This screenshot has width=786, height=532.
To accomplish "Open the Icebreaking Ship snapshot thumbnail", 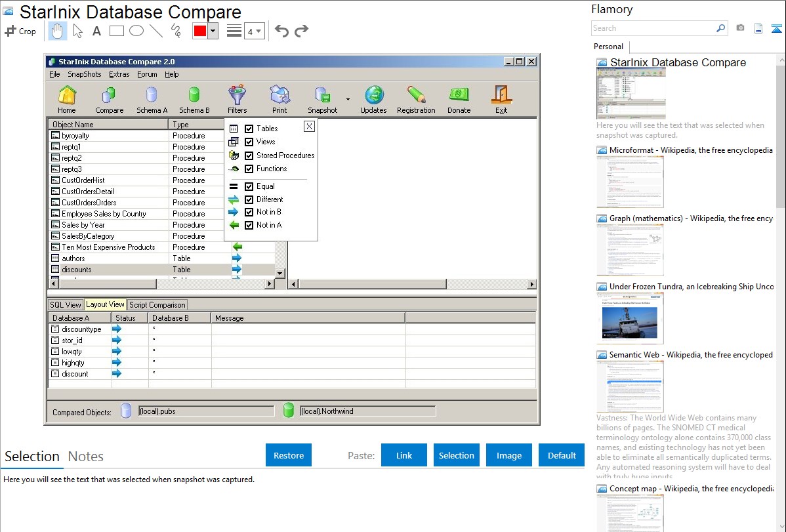I will [x=630, y=318].
